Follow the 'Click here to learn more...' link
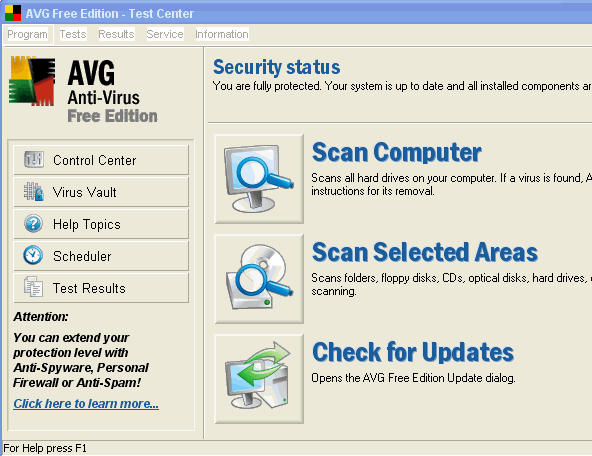Screen dimensions: 592x456 (x=86, y=404)
